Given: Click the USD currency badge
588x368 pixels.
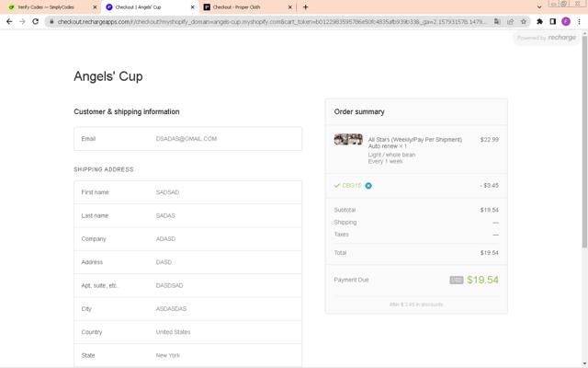Looking at the screenshot, I should 457,280.
